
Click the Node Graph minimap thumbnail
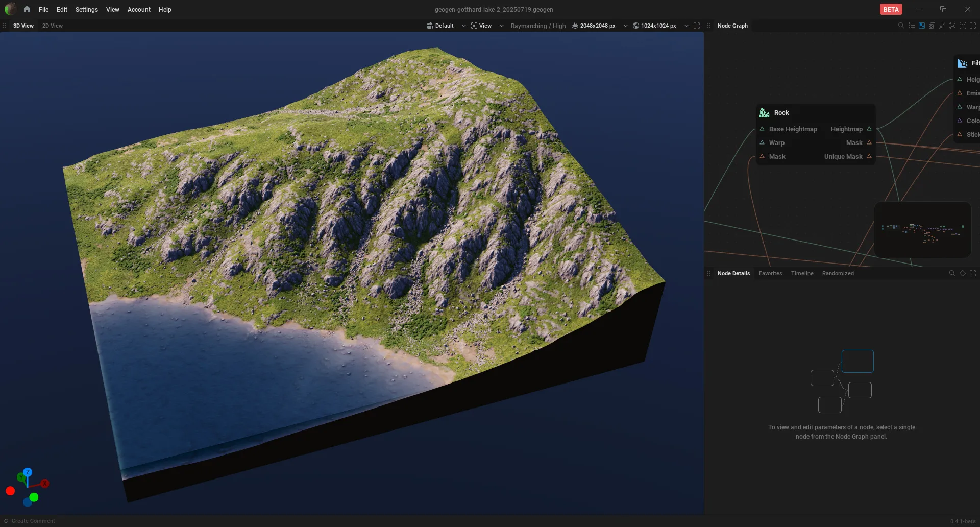point(922,230)
